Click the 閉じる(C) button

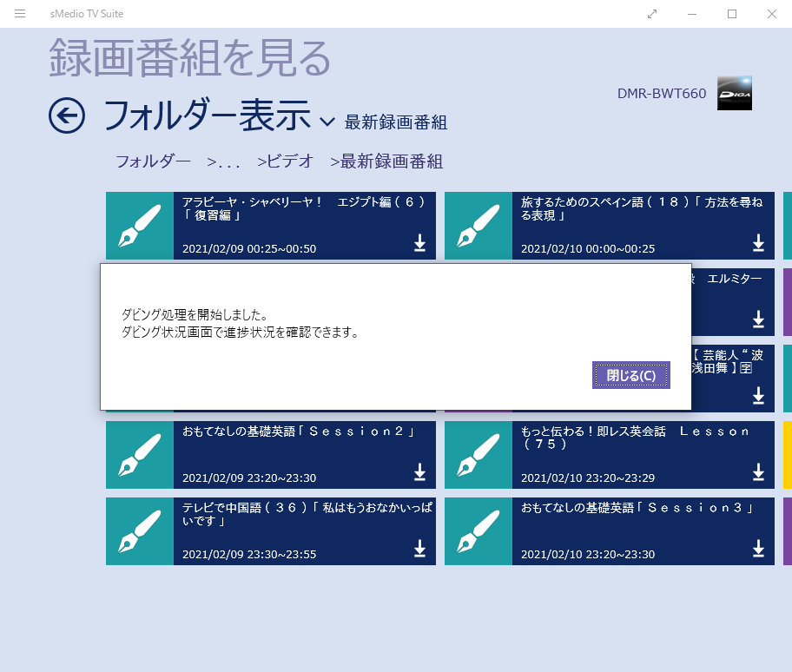point(630,375)
